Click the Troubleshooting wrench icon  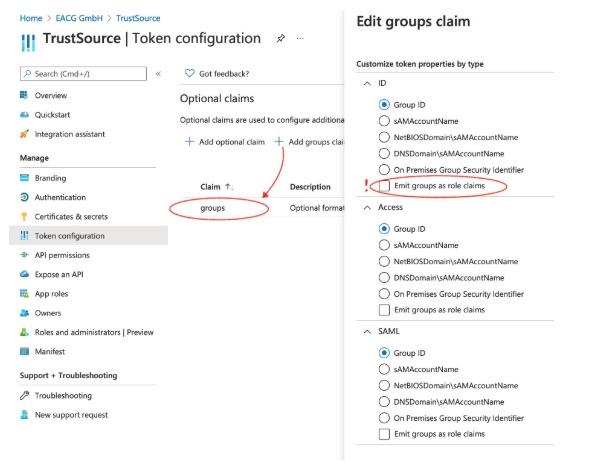(x=24, y=395)
